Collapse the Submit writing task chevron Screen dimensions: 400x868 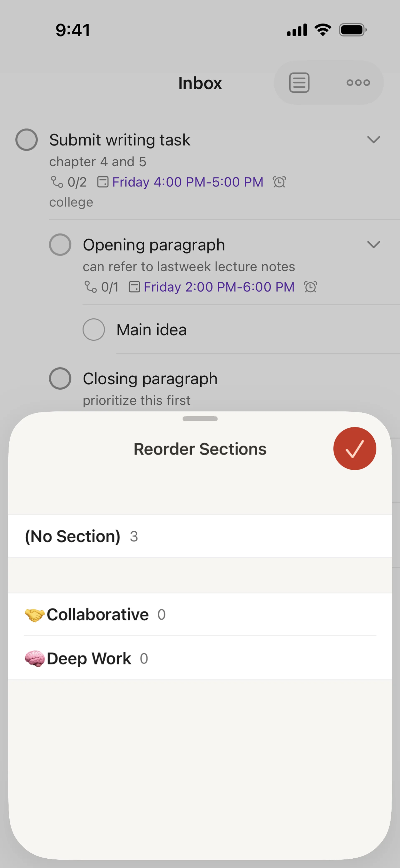(373, 140)
